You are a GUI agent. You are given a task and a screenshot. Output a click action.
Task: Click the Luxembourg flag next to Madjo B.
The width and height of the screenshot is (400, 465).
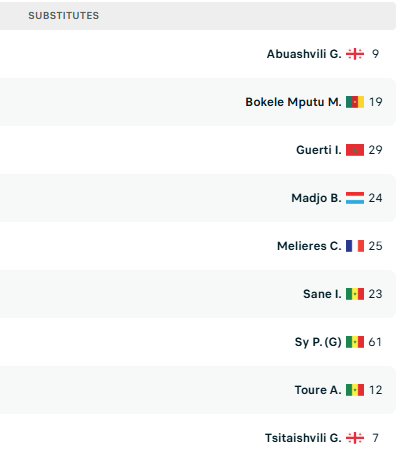pos(355,198)
